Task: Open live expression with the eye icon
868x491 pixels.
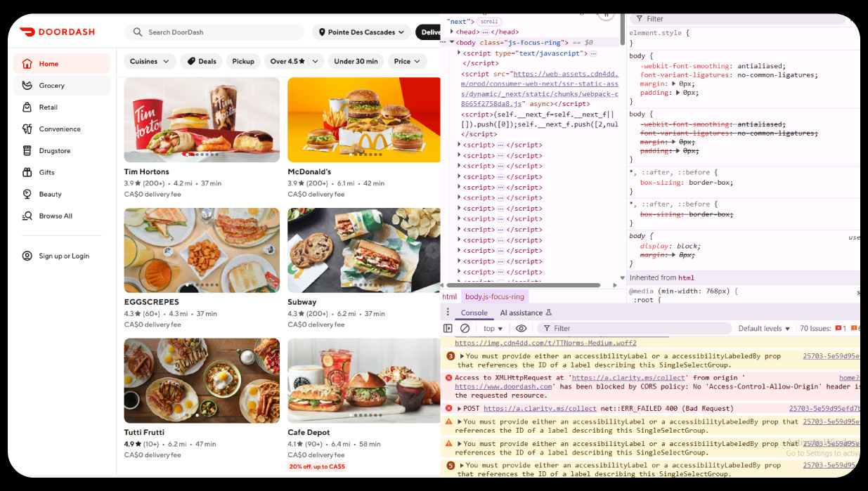Action: 521,329
